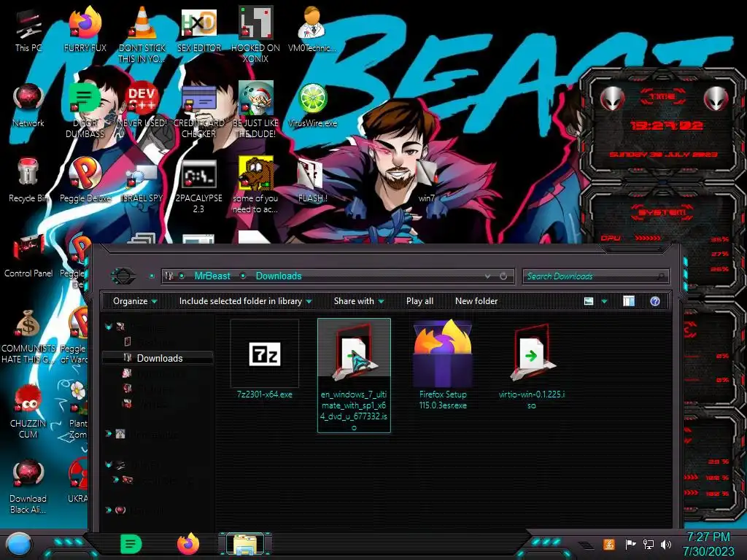This screenshot has height=560, width=747.
Task: Select Downloads in the navigation pane
Action: pyautogui.click(x=158, y=358)
